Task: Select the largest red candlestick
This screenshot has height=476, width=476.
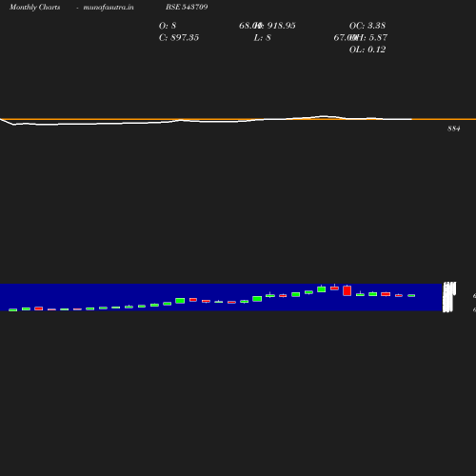Action: tap(347, 290)
